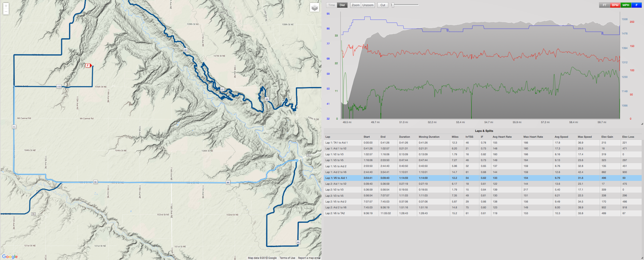Click mile marker 110 on the route

pyautogui.click(x=59, y=86)
